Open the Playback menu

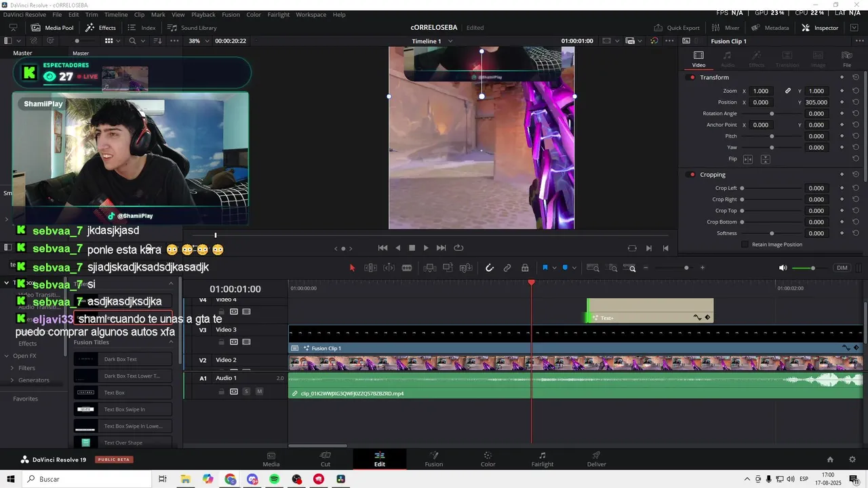tap(203, 14)
